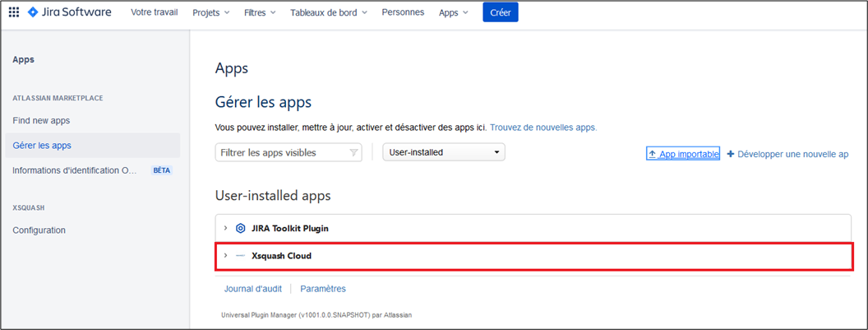Open Xsquash Configuration in sidebar
The image size is (868, 330).
pos(39,230)
